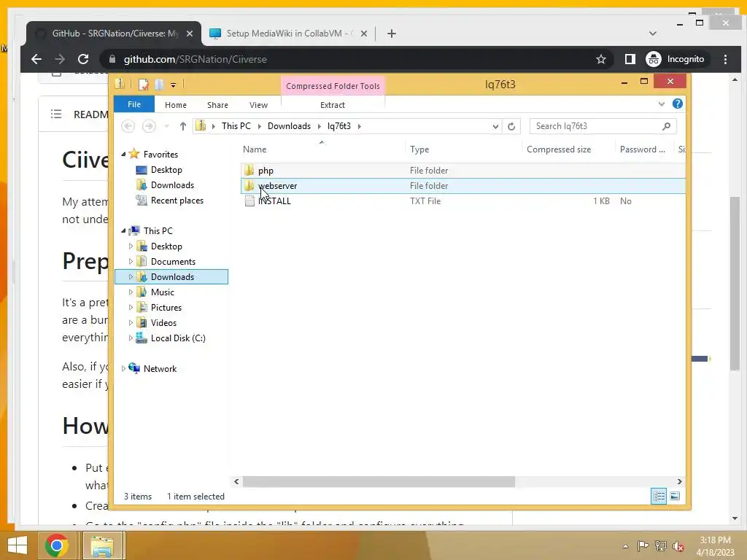Sort by the Type column header
The image size is (747, 560).
tap(419, 149)
